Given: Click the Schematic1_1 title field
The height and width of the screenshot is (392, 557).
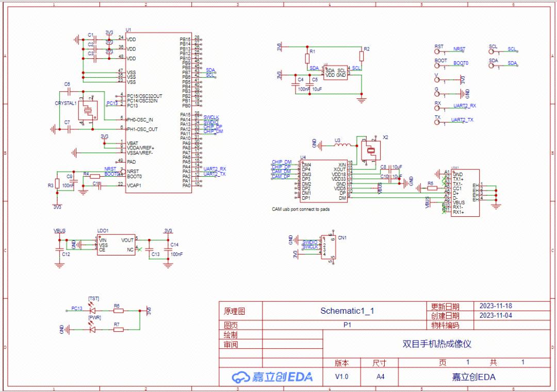Looking at the screenshot, I should pyautogui.click(x=347, y=311).
